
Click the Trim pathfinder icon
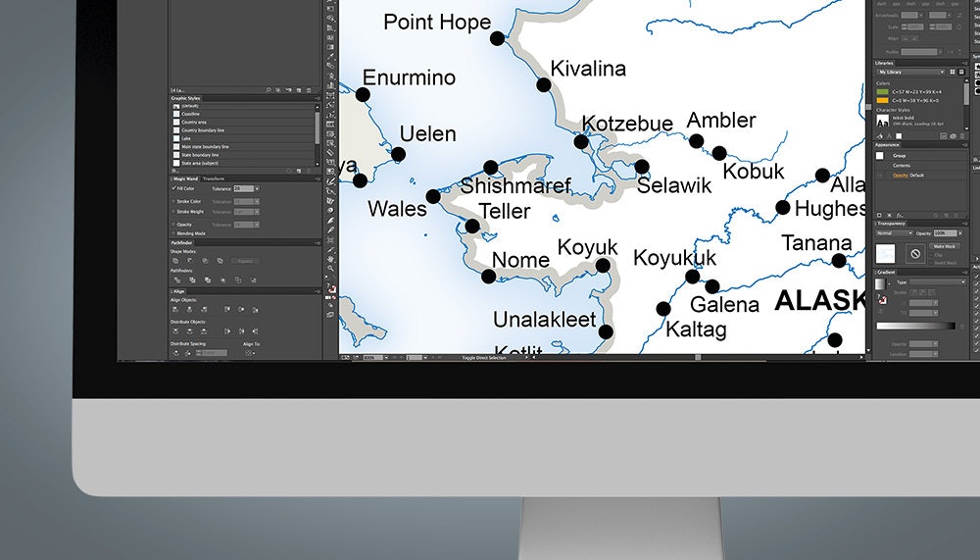(x=192, y=280)
